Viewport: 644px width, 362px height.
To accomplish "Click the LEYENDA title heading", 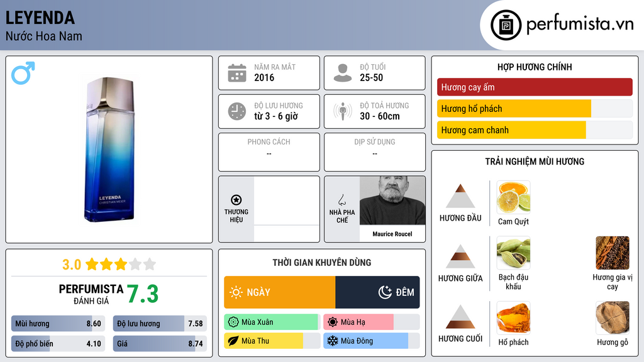I will 40,18.
